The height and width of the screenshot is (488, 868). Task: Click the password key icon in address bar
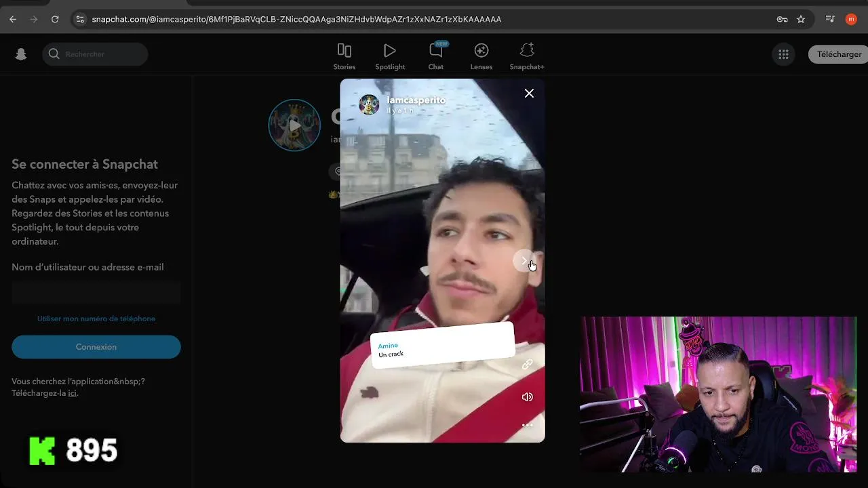[x=782, y=20]
